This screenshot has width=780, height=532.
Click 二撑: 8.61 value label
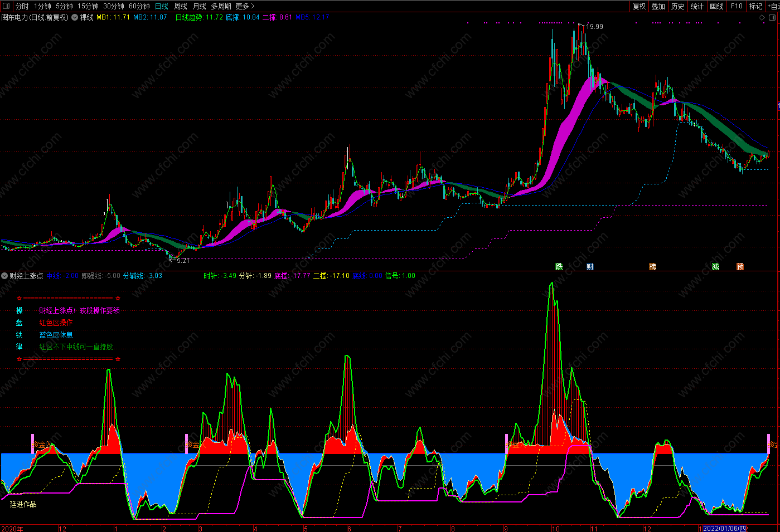coord(277,17)
